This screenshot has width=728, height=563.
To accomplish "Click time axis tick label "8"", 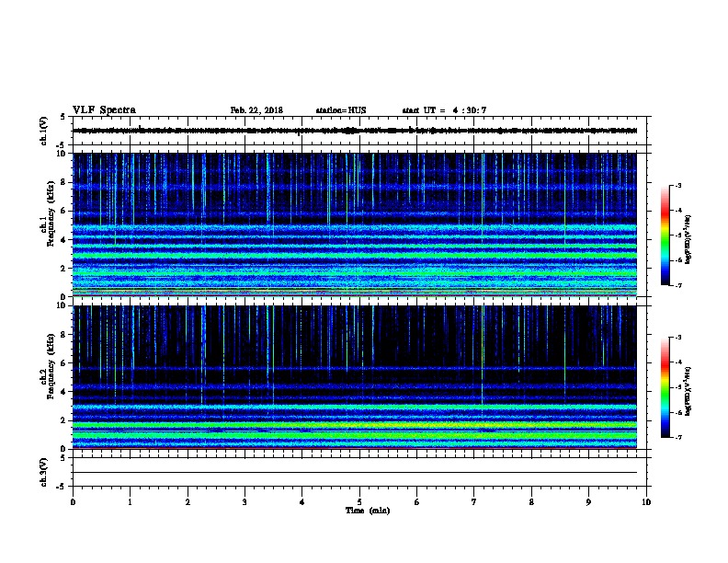I will [x=531, y=502].
